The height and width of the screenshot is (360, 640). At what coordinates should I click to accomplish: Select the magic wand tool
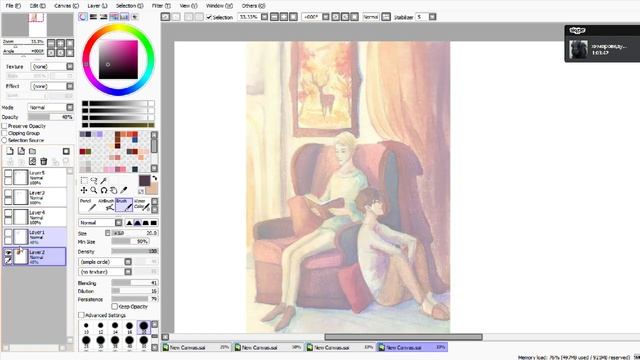coord(104,180)
